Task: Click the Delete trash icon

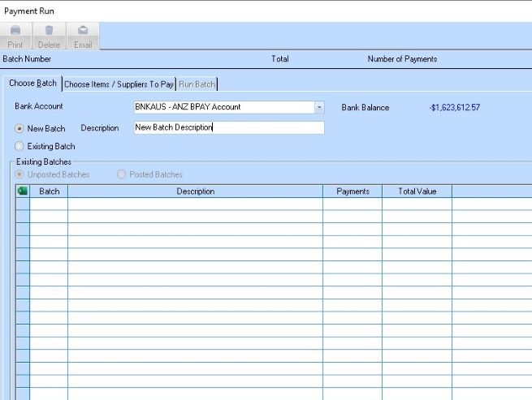Action: [x=49, y=32]
